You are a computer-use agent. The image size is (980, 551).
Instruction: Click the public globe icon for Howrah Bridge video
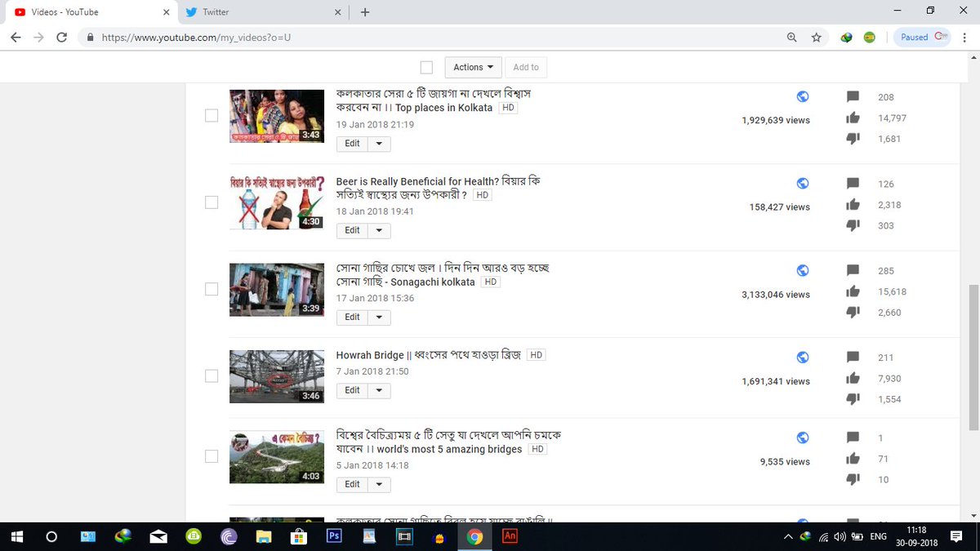point(802,358)
